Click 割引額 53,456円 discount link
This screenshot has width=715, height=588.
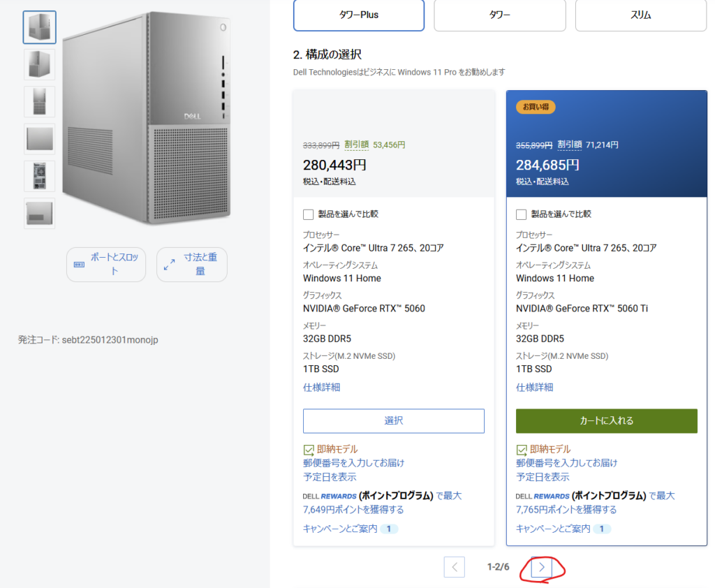[x=375, y=145]
